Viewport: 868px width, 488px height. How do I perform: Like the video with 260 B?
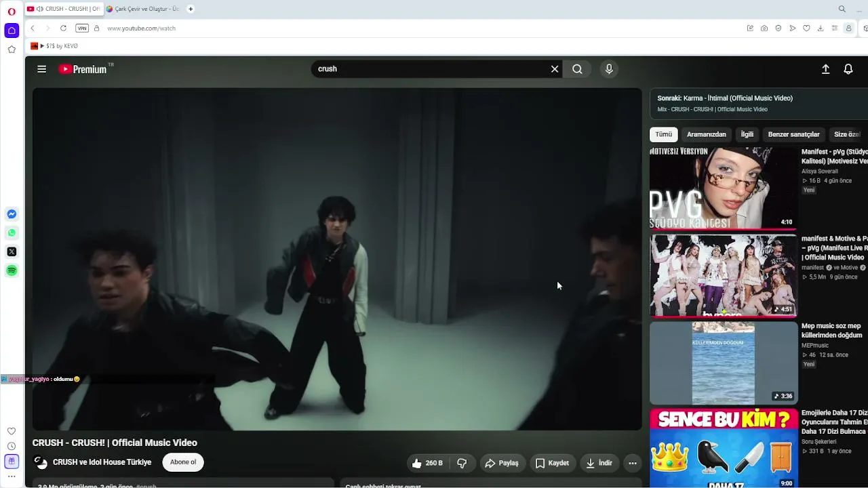pyautogui.click(x=428, y=463)
